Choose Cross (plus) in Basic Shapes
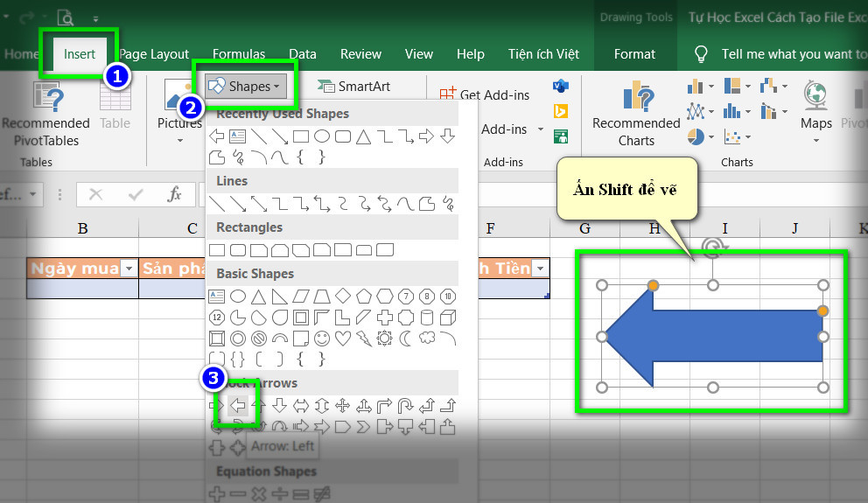Image resolution: width=868 pixels, height=503 pixels. pyautogui.click(x=385, y=318)
